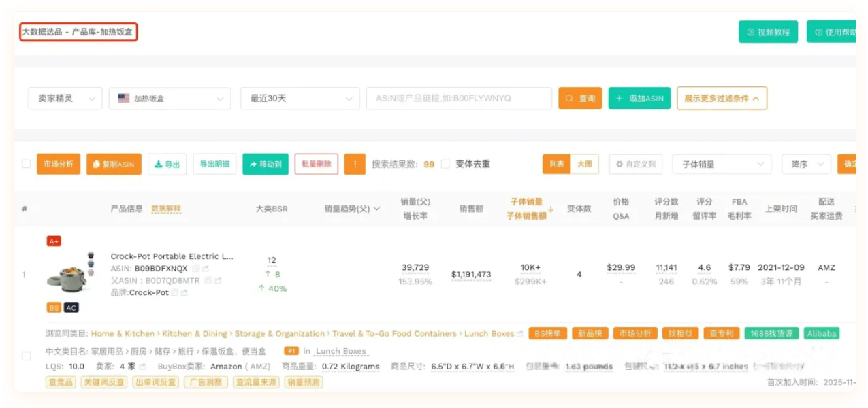This screenshot has width=868, height=408.
Task: Click the 添加ASIN button
Action: tap(639, 98)
